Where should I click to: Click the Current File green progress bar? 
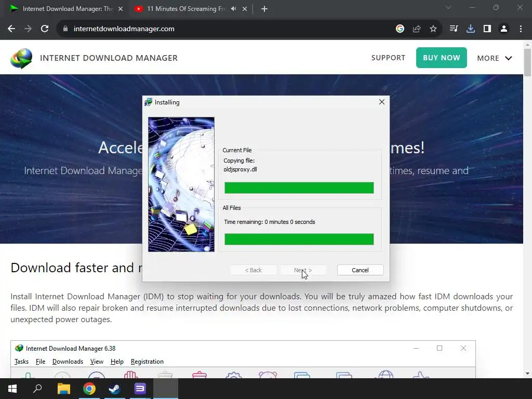pyautogui.click(x=299, y=188)
